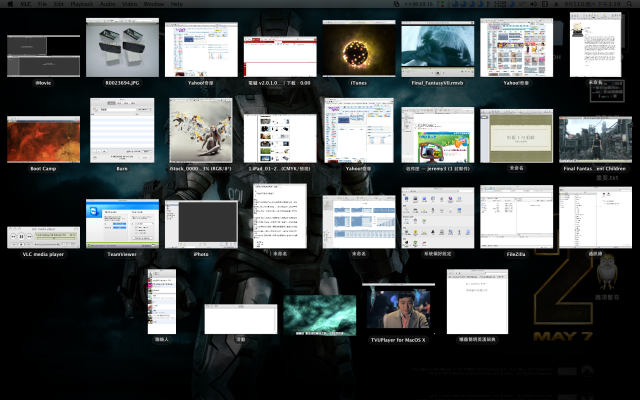Open the Playback menu

(x=82, y=4)
